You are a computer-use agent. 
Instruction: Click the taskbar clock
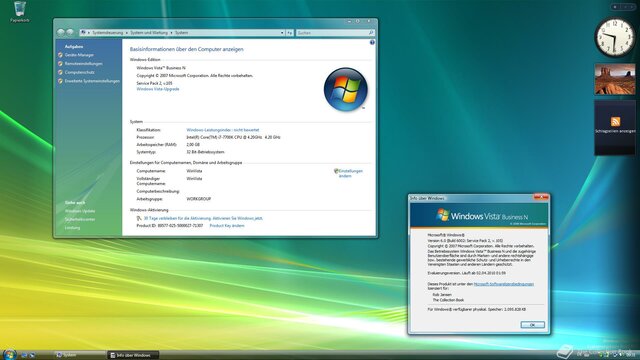pyautogui.click(x=631, y=355)
